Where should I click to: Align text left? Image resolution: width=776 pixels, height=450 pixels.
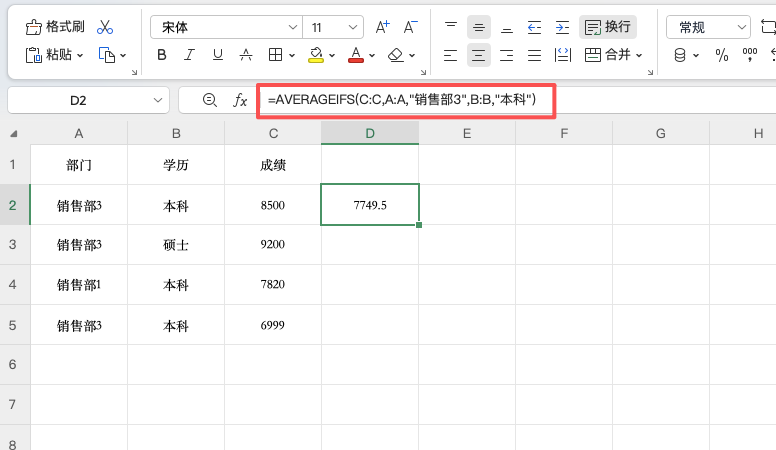pyautogui.click(x=450, y=55)
